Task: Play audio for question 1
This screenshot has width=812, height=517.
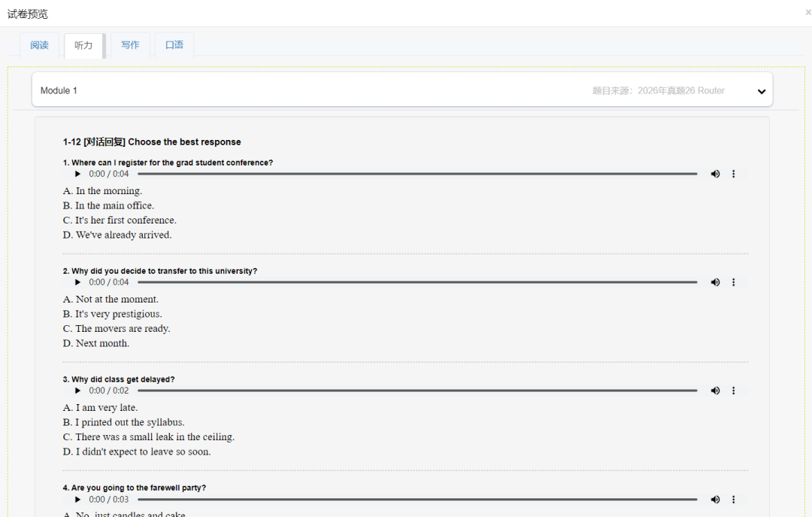Action: click(77, 174)
